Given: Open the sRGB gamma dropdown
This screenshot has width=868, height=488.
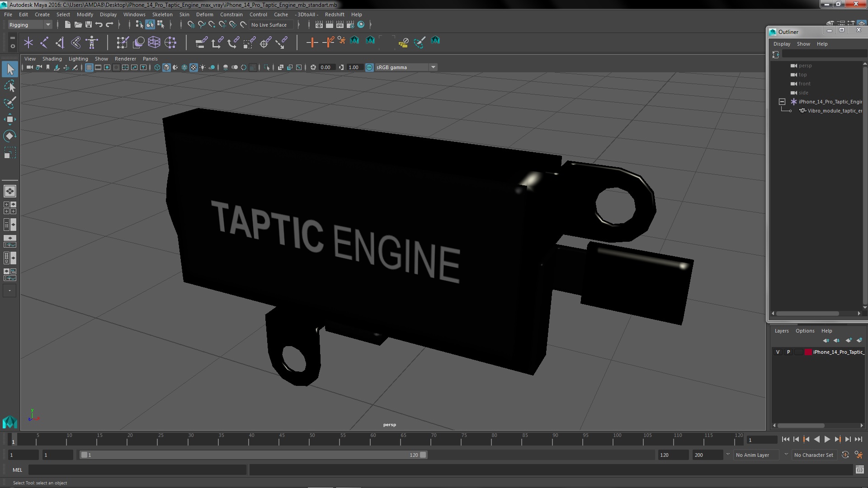Looking at the screenshot, I should (433, 67).
